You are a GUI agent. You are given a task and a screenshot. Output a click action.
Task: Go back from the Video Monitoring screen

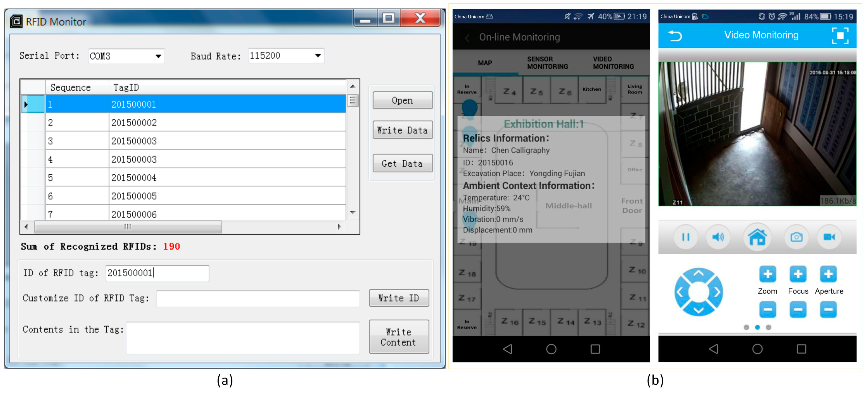675,36
